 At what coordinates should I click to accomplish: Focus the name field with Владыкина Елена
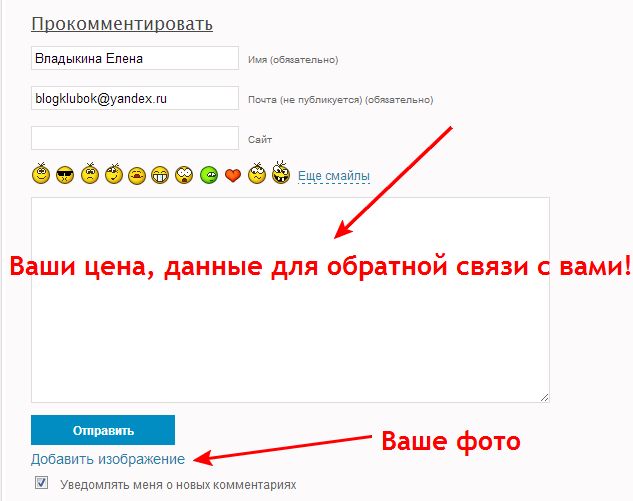coord(135,58)
